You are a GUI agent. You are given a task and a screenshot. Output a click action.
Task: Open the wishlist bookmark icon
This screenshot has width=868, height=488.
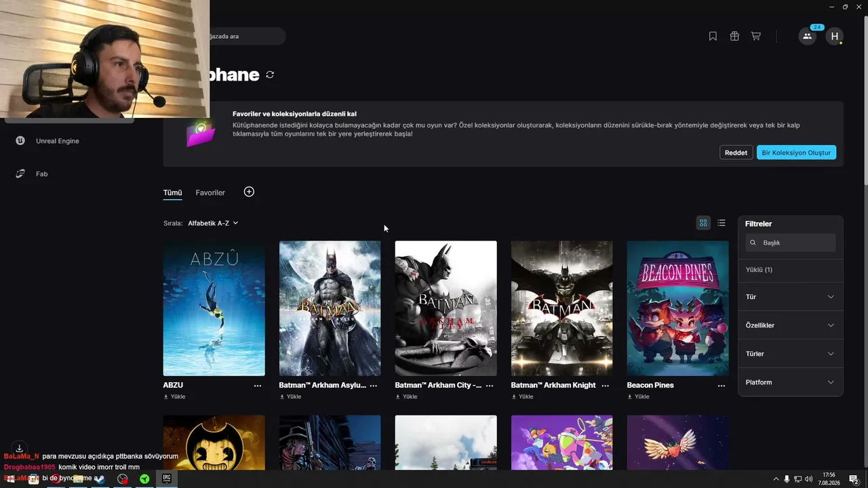coord(713,37)
